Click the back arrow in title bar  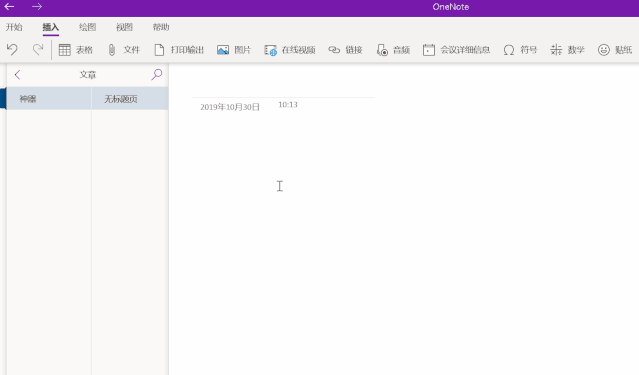point(9,7)
